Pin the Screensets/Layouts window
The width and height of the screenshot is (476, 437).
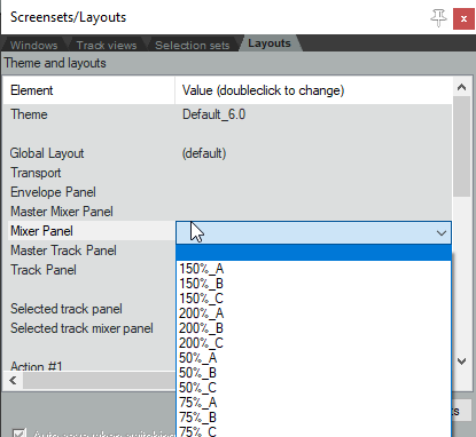(438, 18)
